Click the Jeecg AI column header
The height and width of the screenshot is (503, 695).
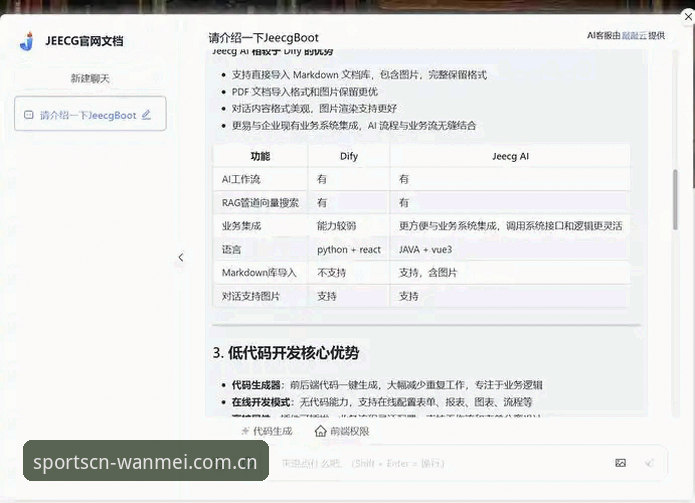point(510,156)
